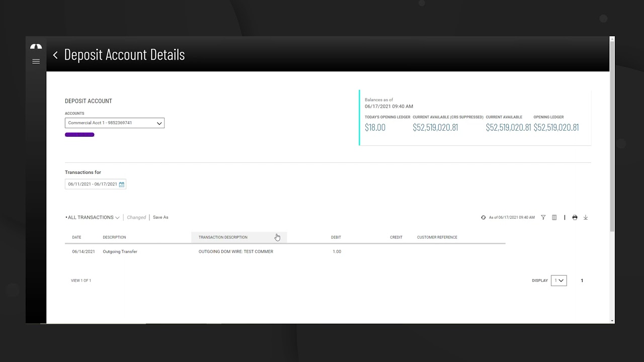
Task: Expand the ALL TRANSACTIONS view dropdown
Action: coord(93,218)
